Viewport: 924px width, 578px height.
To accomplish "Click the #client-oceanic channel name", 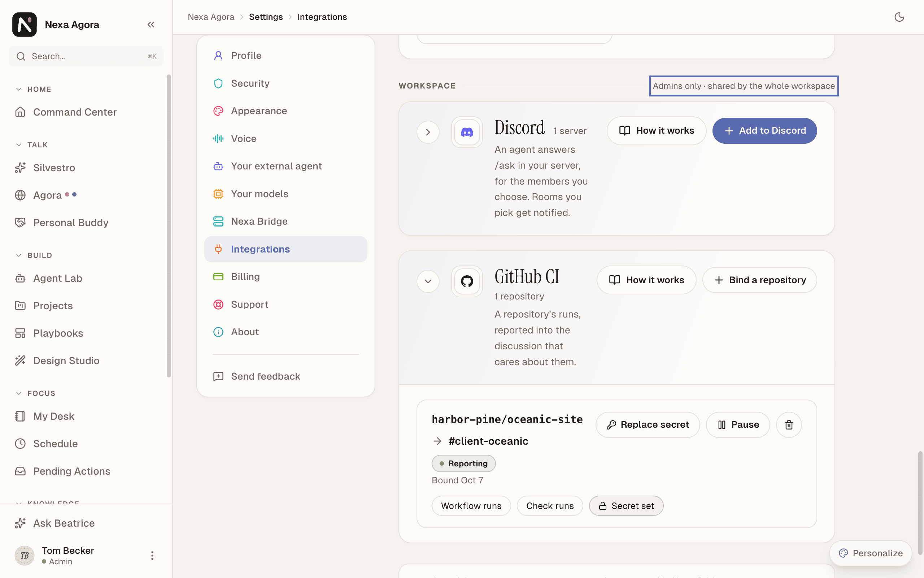I will [488, 441].
